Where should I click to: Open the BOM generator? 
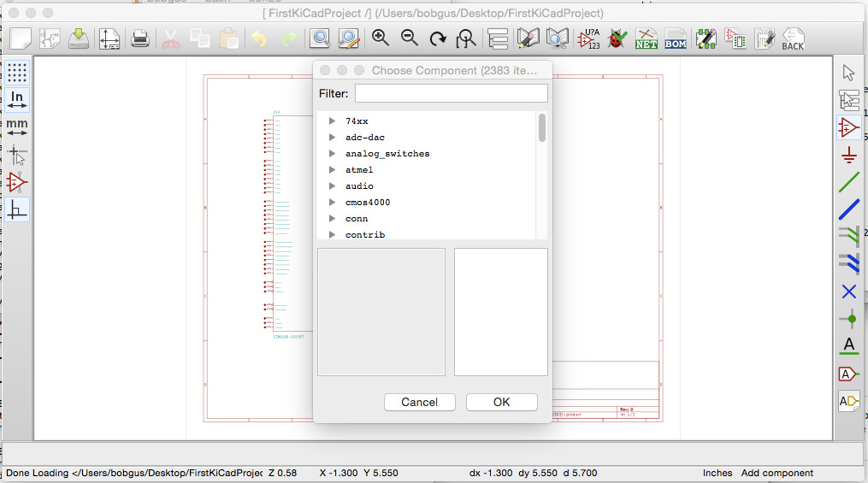[676, 39]
